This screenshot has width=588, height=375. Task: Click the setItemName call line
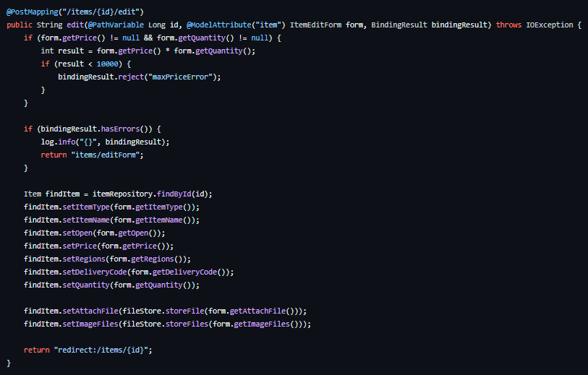point(111,220)
